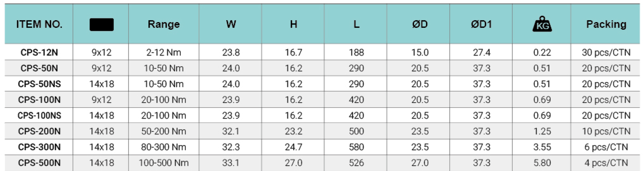This screenshot has height=171, width=644.
Task: Click the black rectangle icon in header
Action: click(102, 25)
